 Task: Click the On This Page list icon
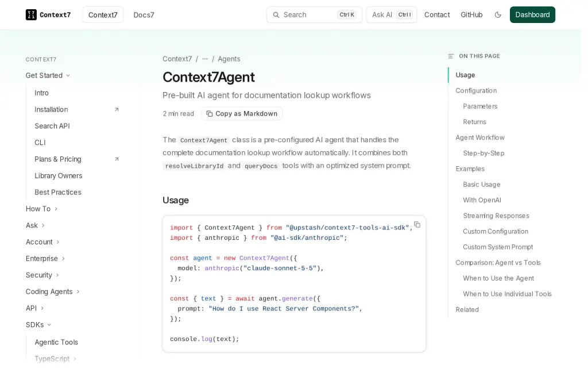[x=451, y=56]
